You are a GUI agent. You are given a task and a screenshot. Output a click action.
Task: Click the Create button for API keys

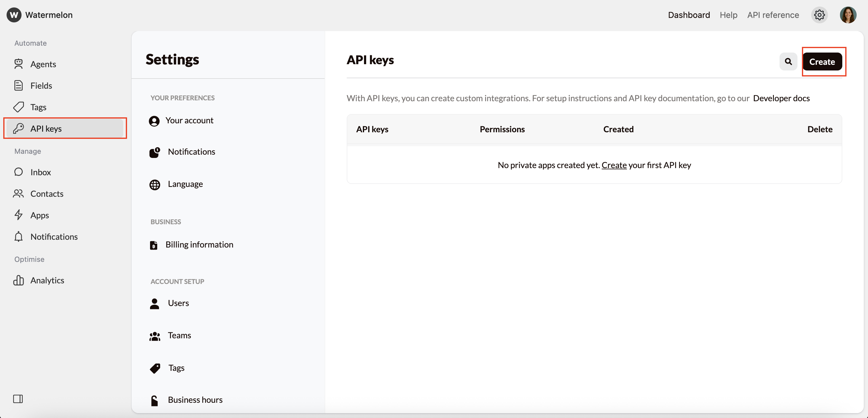pos(823,62)
